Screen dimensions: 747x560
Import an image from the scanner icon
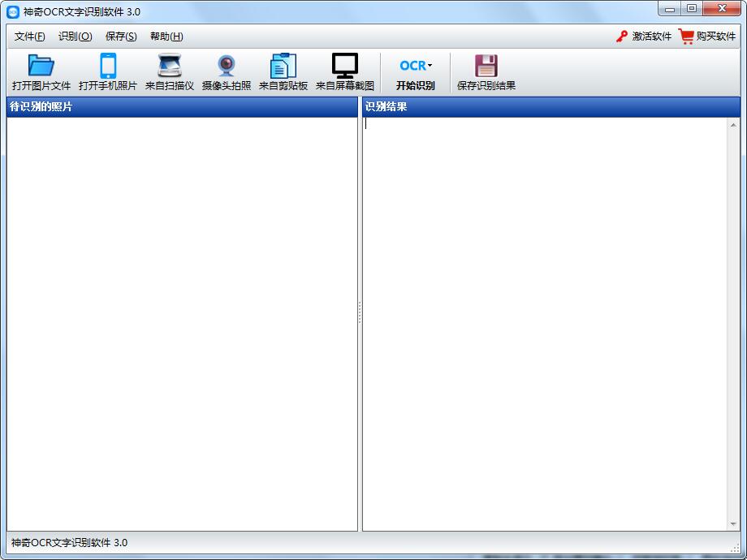tap(170, 65)
